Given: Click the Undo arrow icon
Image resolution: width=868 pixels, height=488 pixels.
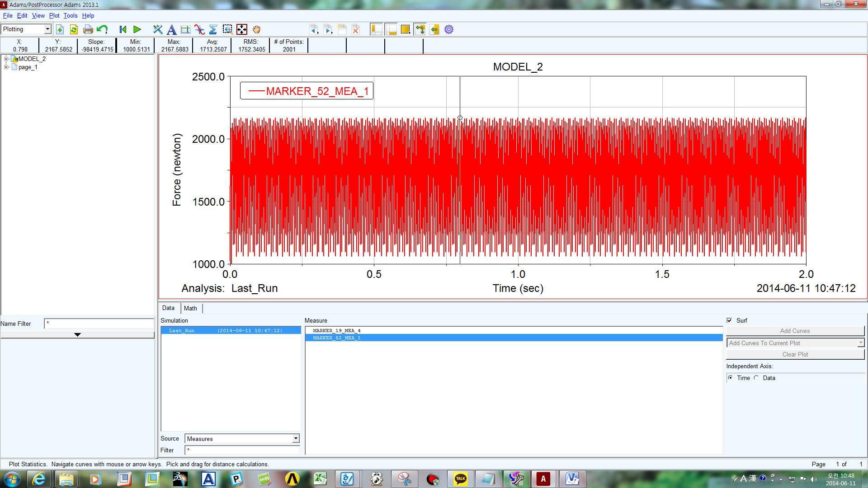Looking at the screenshot, I should 102,30.
